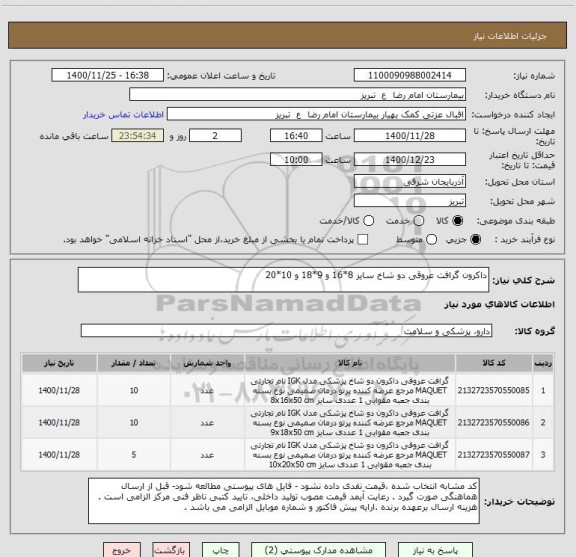Screen dimensions: 576x557
Task: Click quantity 5 in row 3
Action: (134, 455)
